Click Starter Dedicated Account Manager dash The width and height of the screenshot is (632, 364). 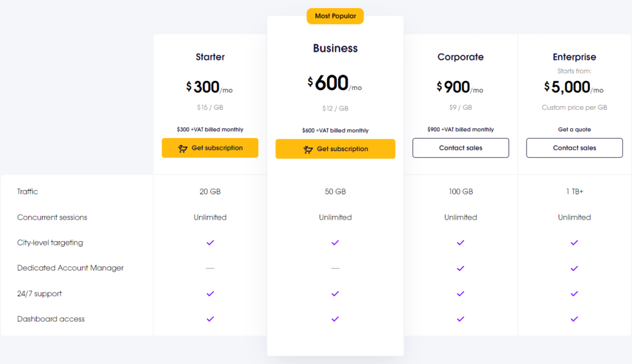coord(210,268)
